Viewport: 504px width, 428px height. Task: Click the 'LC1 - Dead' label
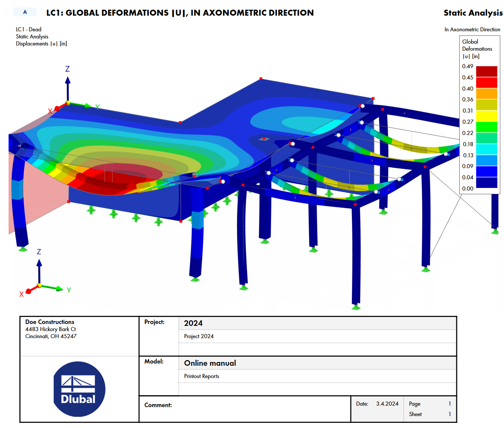29,29
